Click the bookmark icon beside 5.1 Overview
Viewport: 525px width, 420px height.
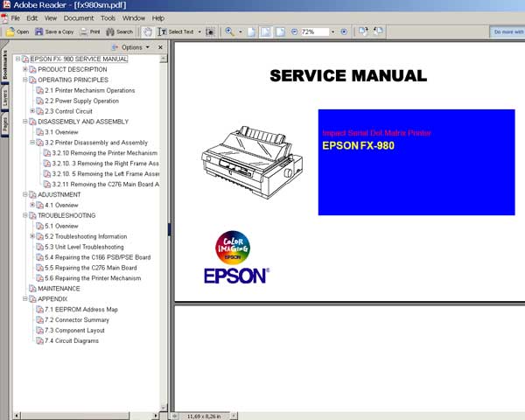40,226
